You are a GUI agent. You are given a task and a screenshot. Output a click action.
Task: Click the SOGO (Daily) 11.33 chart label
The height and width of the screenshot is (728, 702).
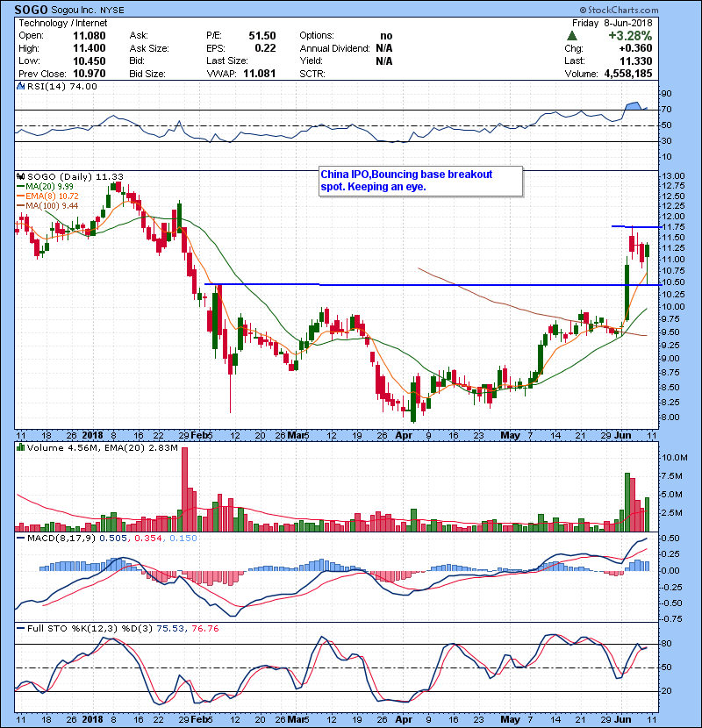point(75,176)
